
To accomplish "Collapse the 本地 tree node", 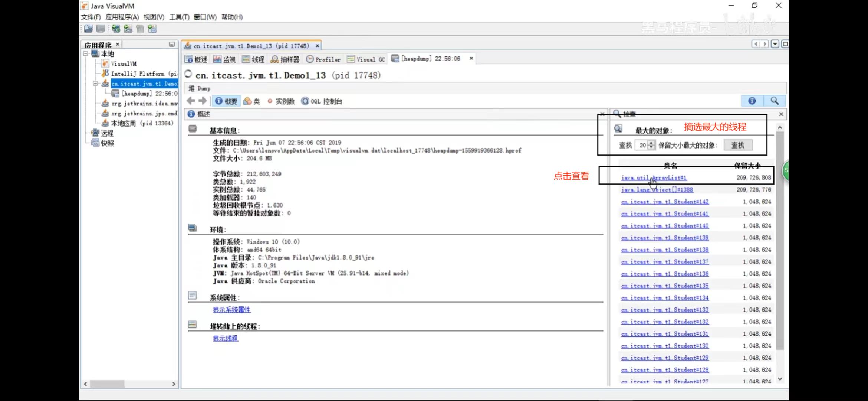I will pos(86,54).
